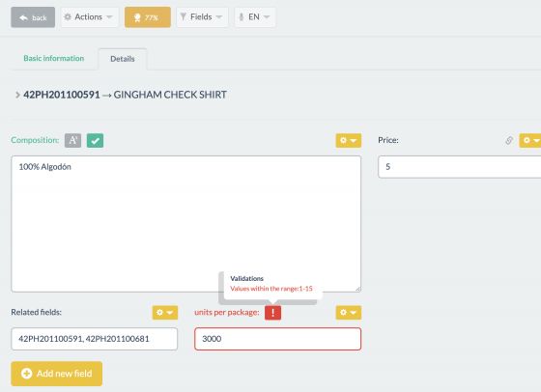Open gear dropdown for units per package
Screen dimensions: 541x392
[x=349, y=313]
